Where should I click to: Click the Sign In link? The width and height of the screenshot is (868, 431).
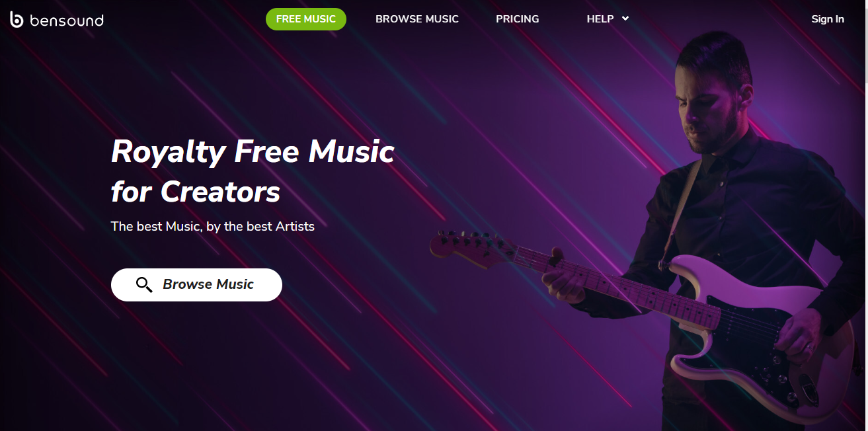coord(828,19)
